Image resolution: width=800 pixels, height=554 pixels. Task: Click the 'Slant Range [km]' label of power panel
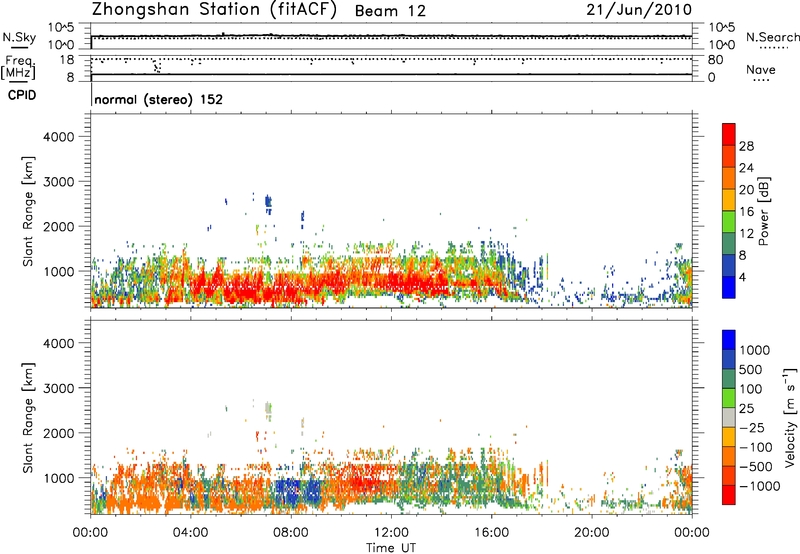28,211
